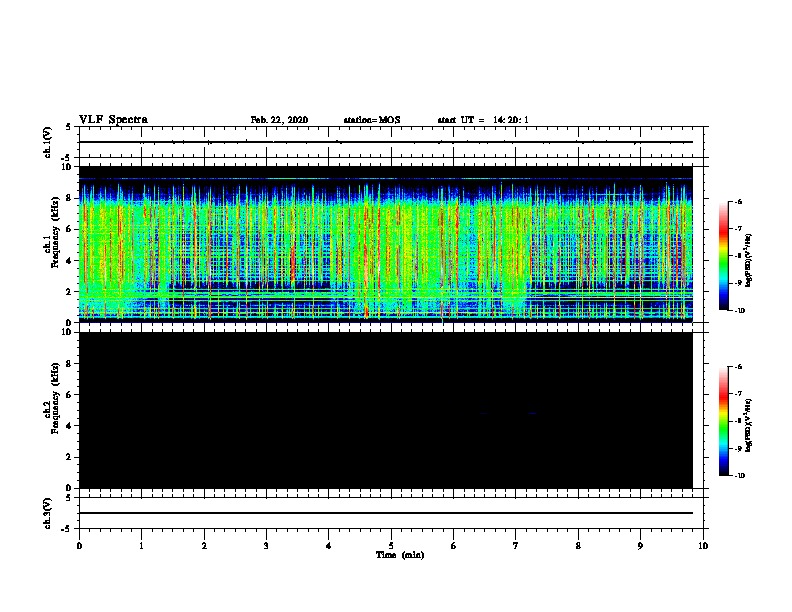
Task: Click time axis tick label "7"
Action: click(x=516, y=546)
